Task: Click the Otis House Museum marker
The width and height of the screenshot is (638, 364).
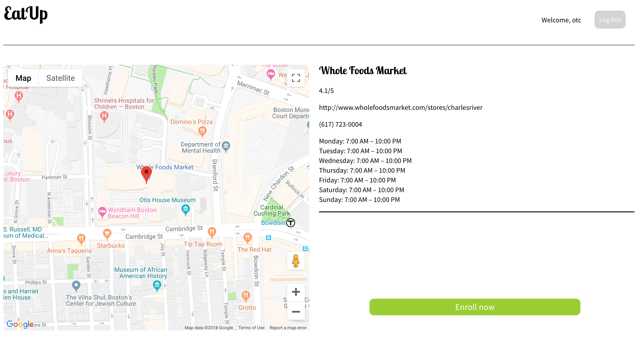Action: (x=185, y=209)
